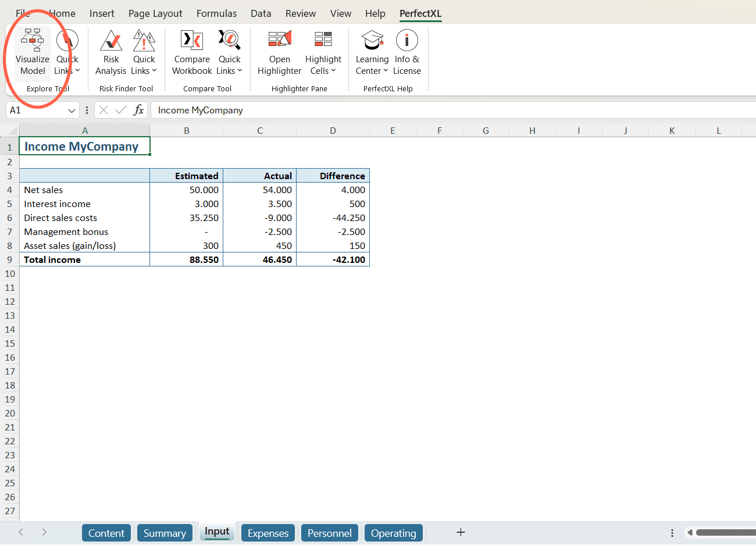Switch to the Summary sheet tab
Screen dimensions: 756x545
coord(165,533)
